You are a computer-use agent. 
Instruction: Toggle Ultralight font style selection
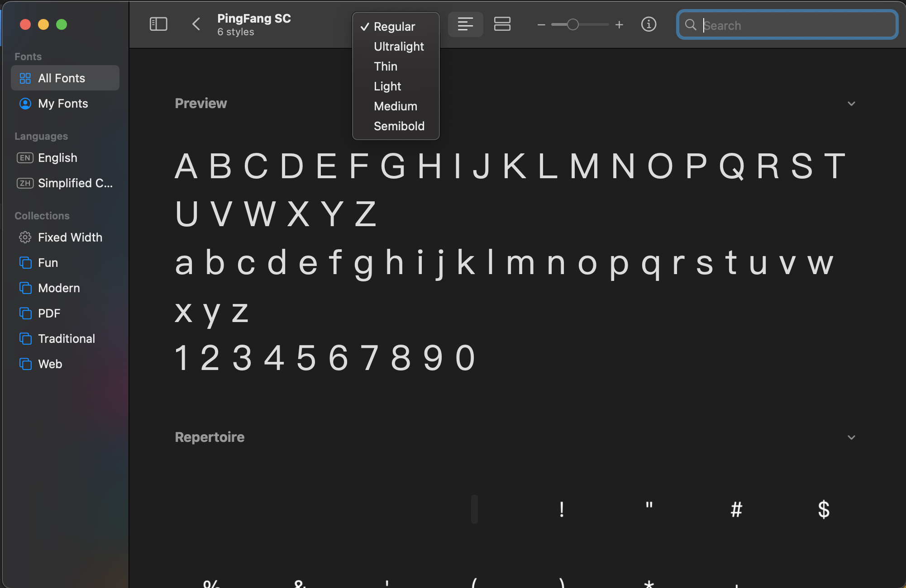tap(400, 46)
